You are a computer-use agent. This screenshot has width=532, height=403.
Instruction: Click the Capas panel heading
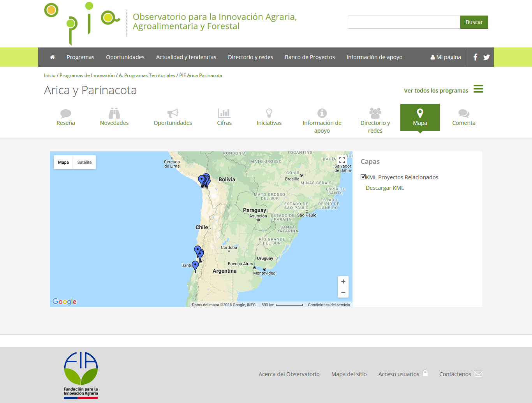370,161
